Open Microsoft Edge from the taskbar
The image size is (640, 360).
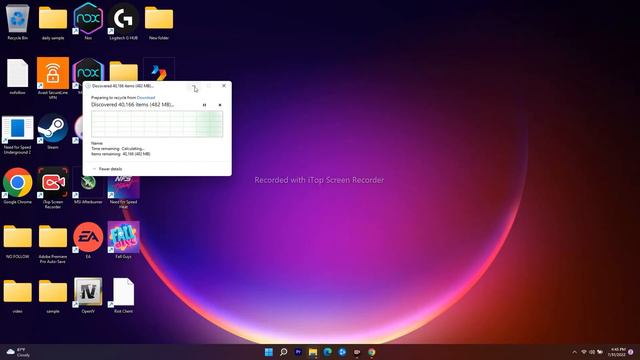327,352
